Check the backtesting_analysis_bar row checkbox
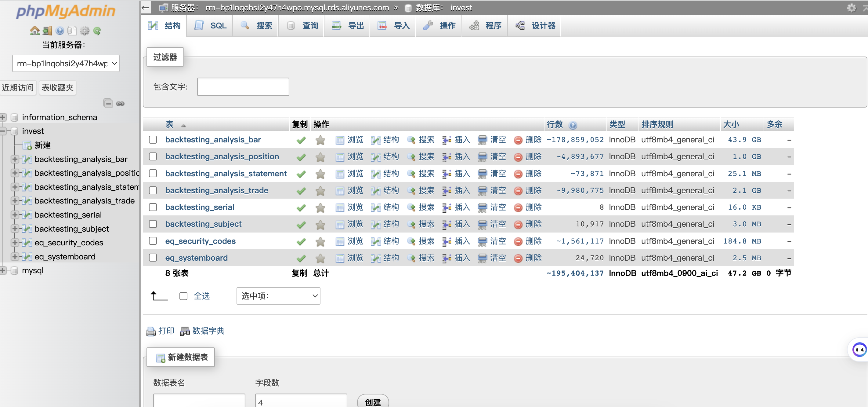The width and height of the screenshot is (868, 407). (153, 139)
